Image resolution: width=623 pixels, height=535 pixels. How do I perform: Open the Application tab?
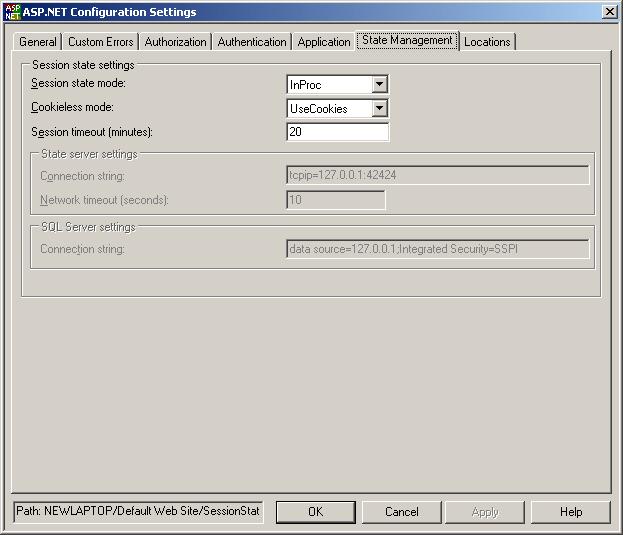coord(324,42)
